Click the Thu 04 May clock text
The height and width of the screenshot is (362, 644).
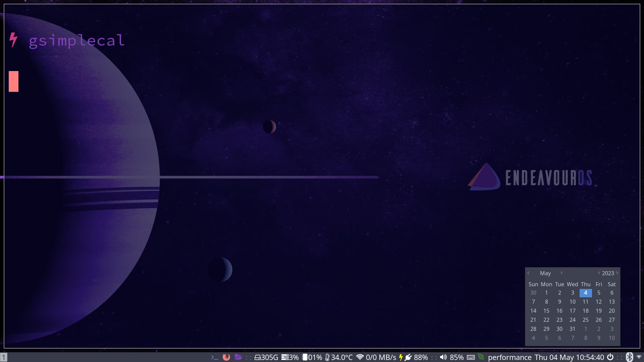point(569,357)
